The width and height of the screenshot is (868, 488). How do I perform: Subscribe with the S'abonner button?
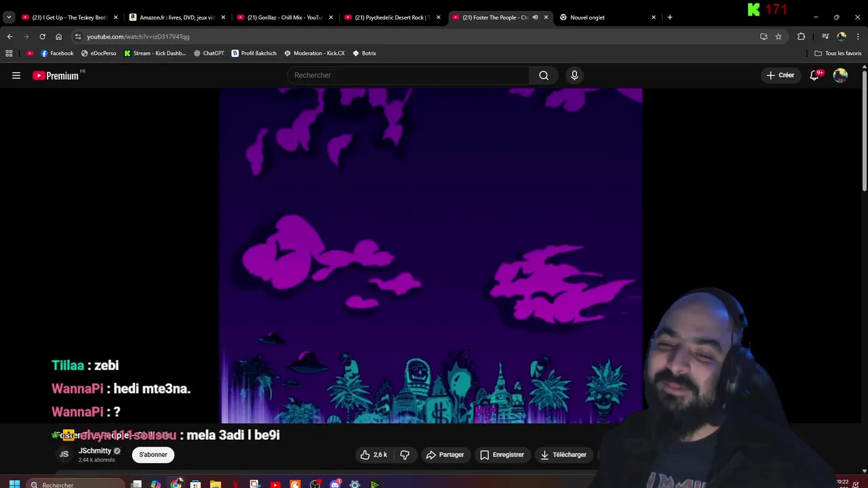[153, 455]
